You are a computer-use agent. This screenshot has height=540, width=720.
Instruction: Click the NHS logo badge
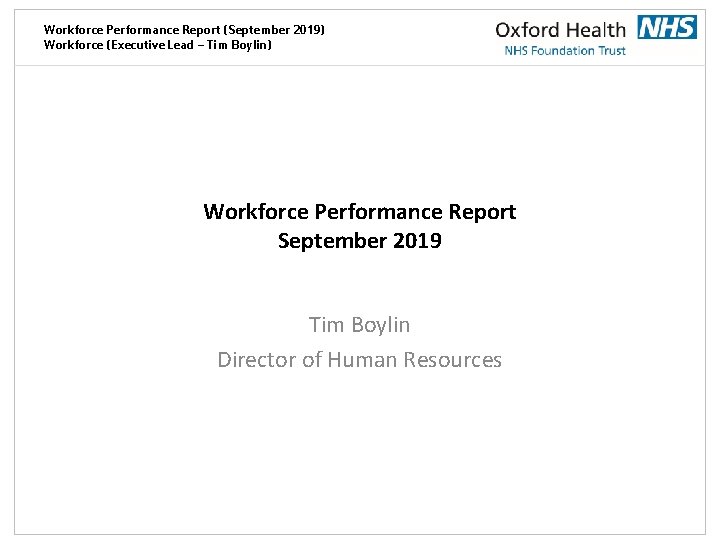[x=667, y=27]
